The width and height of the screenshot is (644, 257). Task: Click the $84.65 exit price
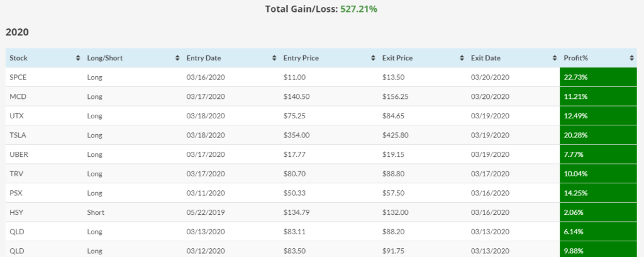[393, 116]
